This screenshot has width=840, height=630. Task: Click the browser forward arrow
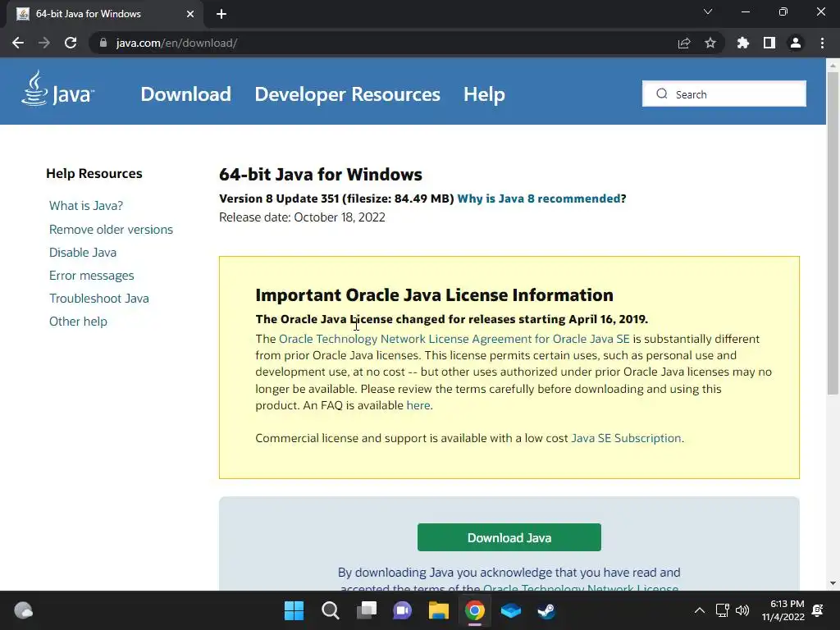44,43
